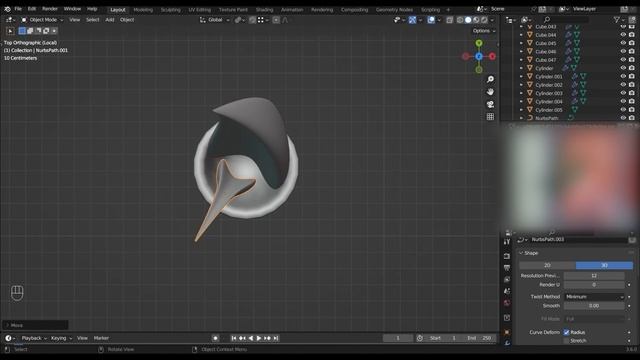Open the Render menu
The width and height of the screenshot is (640, 360).
(x=50, y=9)
